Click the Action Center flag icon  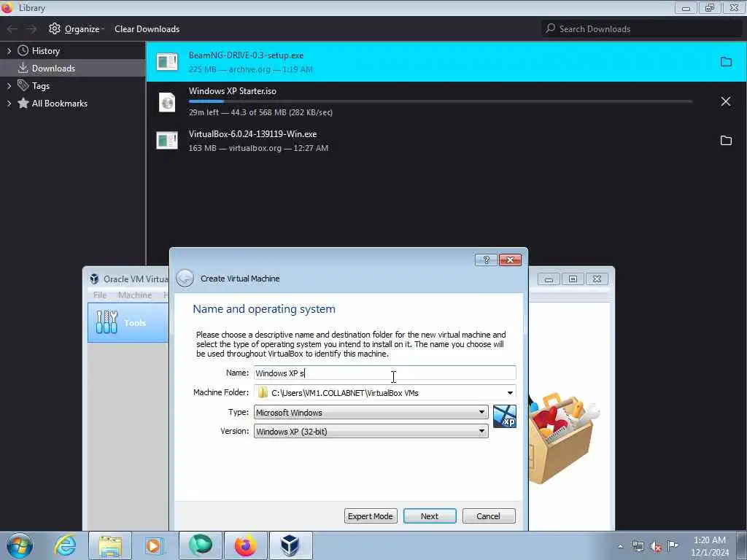tap(673, 545)
